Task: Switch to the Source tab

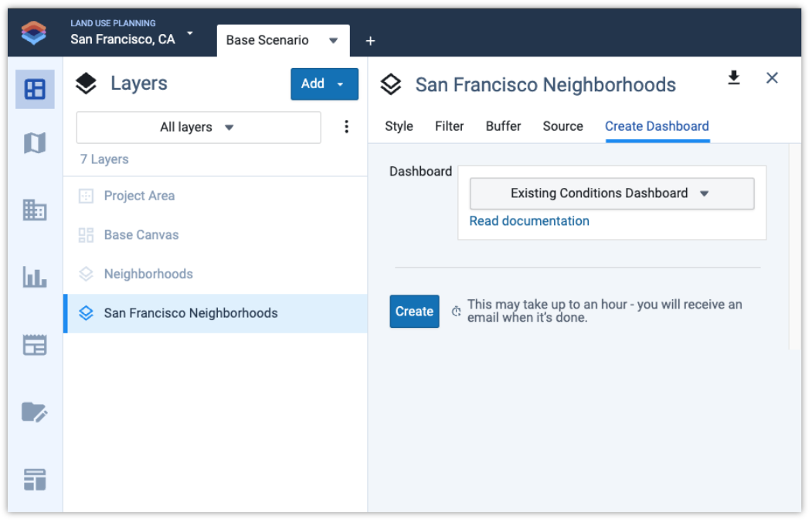Action: point(563,127)
